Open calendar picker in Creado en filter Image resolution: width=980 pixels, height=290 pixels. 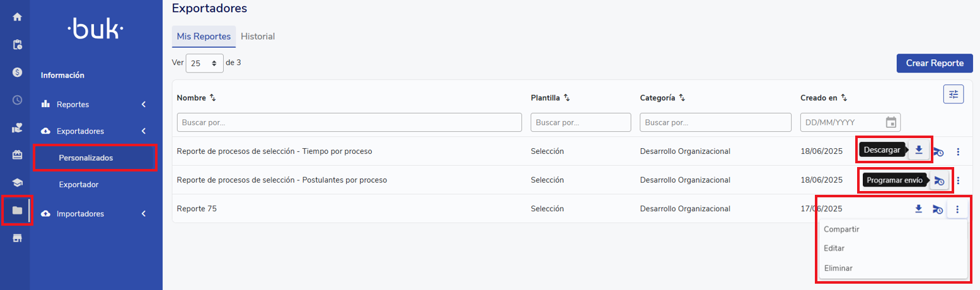pyautogui.click(x=891, y=122)
